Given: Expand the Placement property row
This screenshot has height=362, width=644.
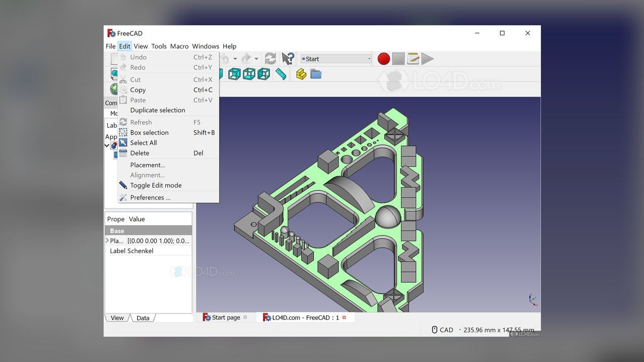Looking at the screenshot, I should 107,241.
